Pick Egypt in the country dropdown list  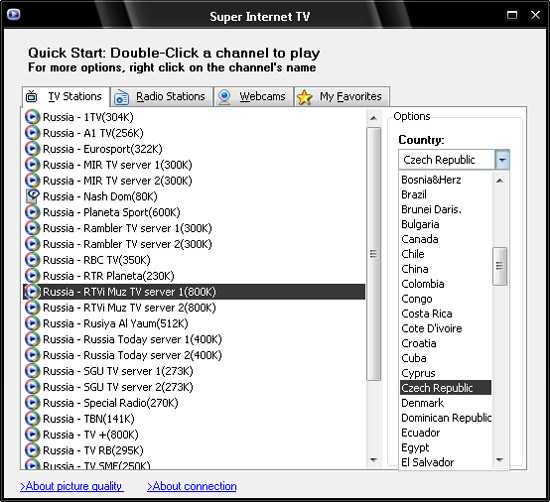[415, 448]
